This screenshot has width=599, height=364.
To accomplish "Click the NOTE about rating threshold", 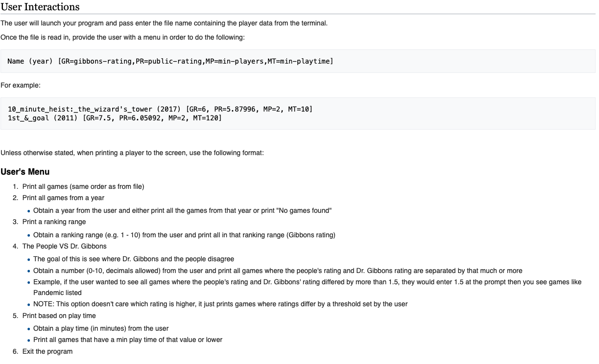I will [x=220, y=304].
